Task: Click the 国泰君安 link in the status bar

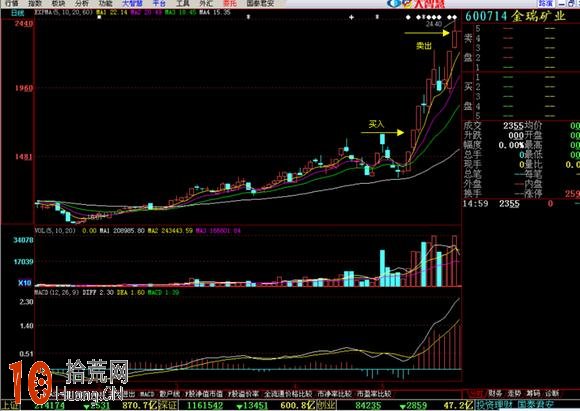Action: pos(535,405)
